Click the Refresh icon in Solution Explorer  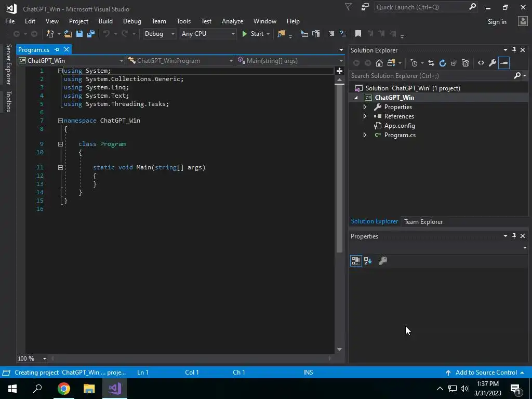[x=443, y=63]
